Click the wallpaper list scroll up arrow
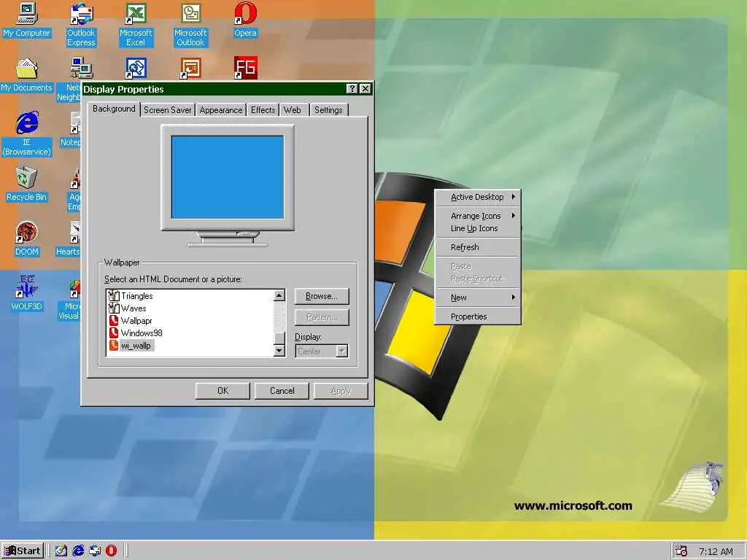Viewport: 747px width, 560px height. [279, 295]
